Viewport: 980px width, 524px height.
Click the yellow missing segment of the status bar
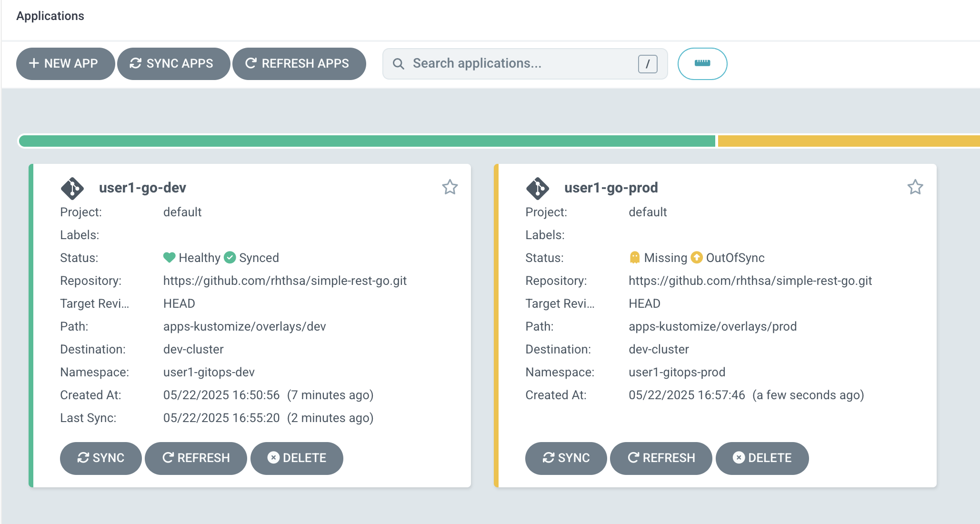(x=849, y=141)
